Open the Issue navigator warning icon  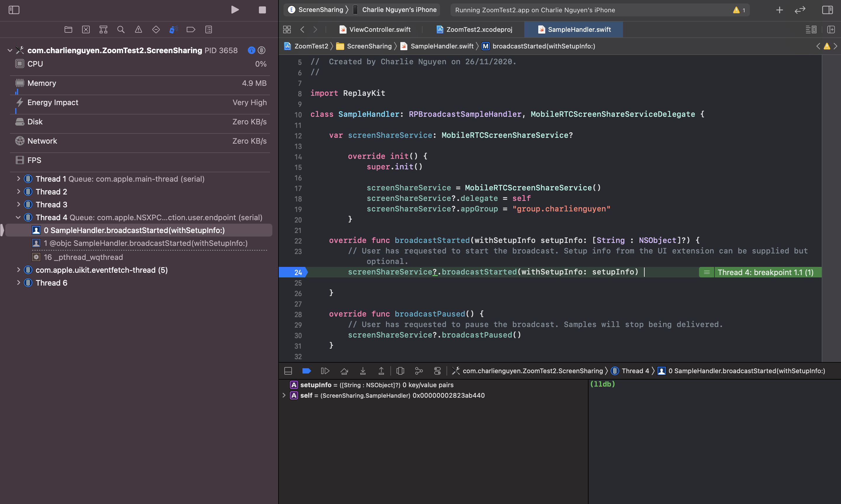[x=138, y=29]
